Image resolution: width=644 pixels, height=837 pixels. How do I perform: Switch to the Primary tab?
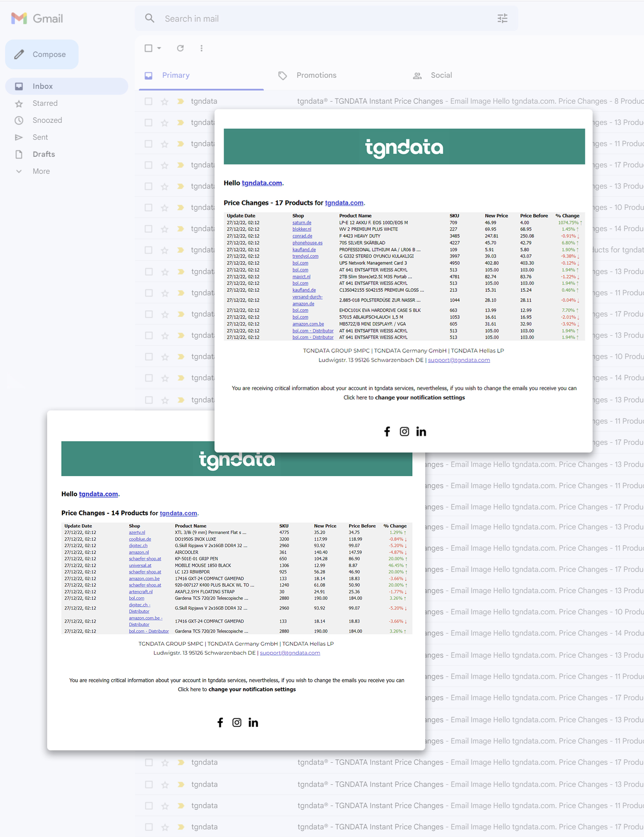201,75
